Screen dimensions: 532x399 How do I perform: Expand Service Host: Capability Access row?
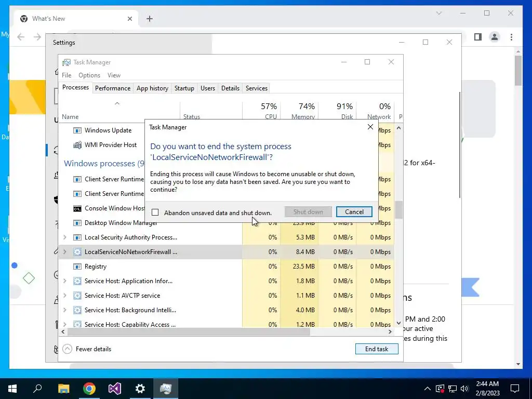(x=65, y=324)
